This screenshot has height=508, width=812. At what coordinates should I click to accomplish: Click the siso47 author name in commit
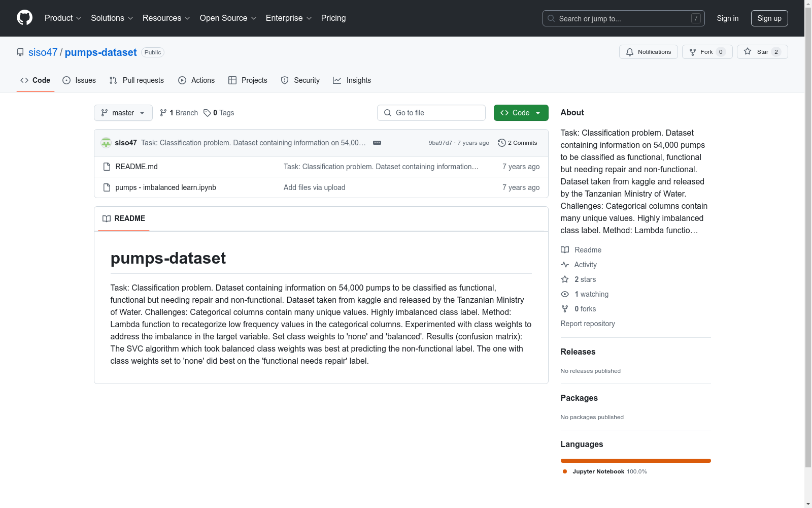pos(126,143)
